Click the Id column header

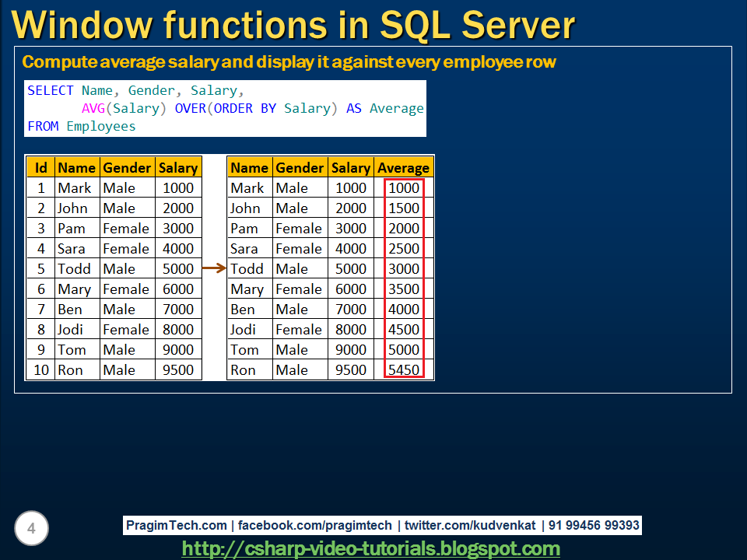click(x=40, y=167)
